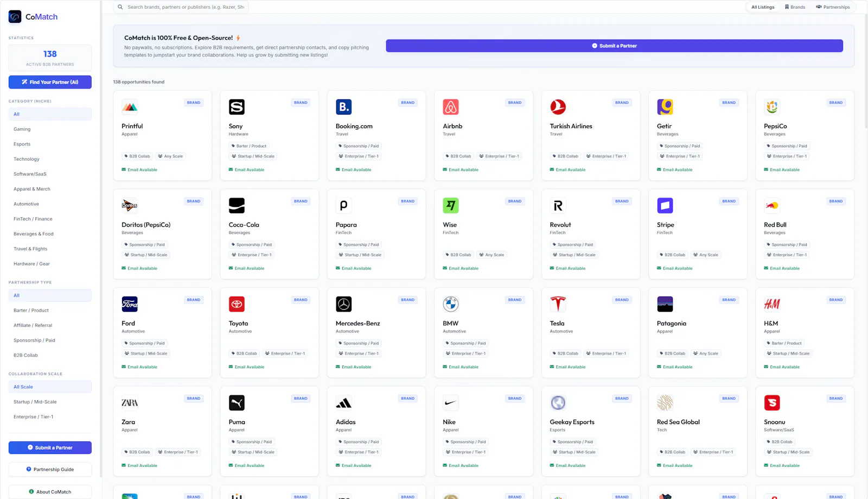Click sidebar Submit a Partner button
This screenshot has width=868, height=499.
pos(50,448)
